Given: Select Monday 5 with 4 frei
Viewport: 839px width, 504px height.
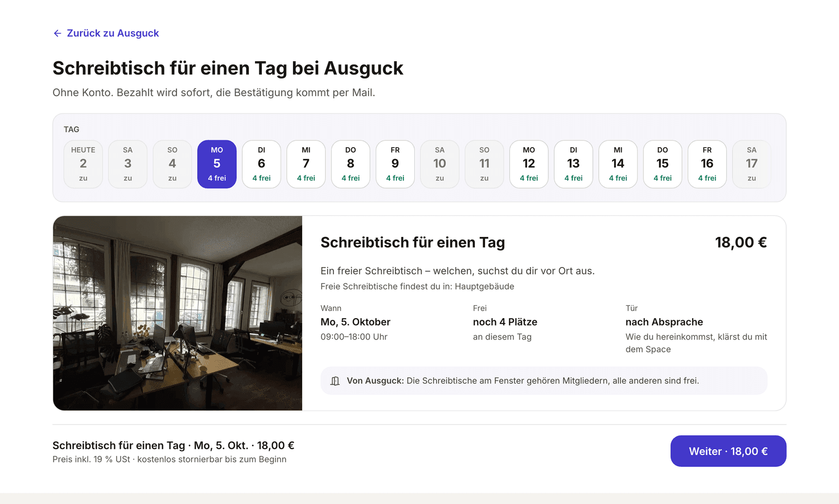Looking at the screenshot, I should 217,164.
